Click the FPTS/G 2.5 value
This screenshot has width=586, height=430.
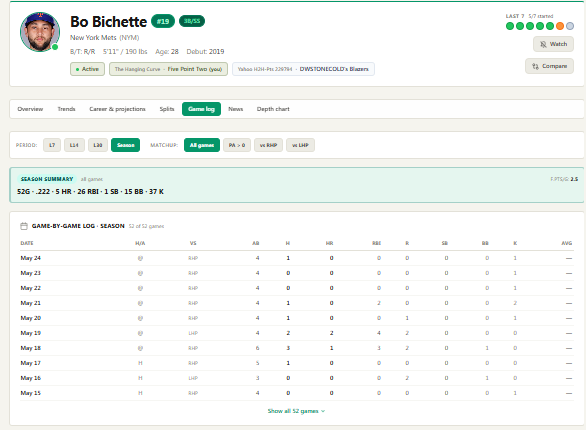coord(564,179)
